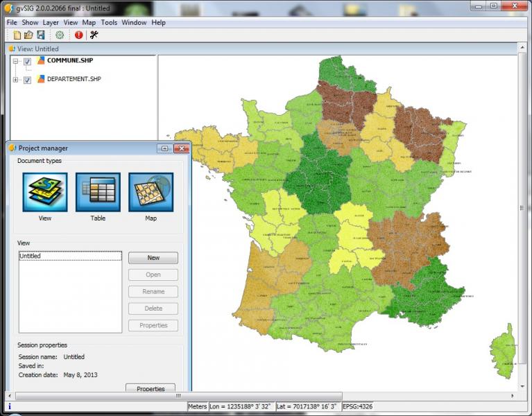Click the session Properties button at bottom

click(x=151, y=388)
